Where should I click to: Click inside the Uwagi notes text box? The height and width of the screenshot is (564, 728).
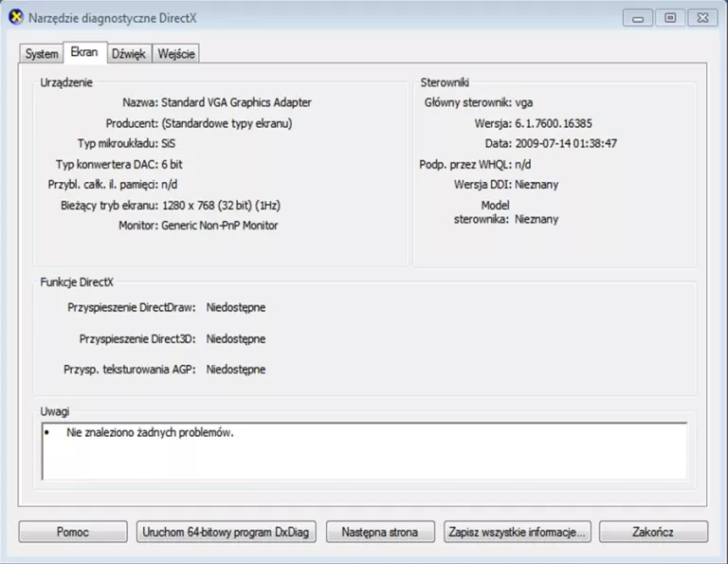click(364, 459)
